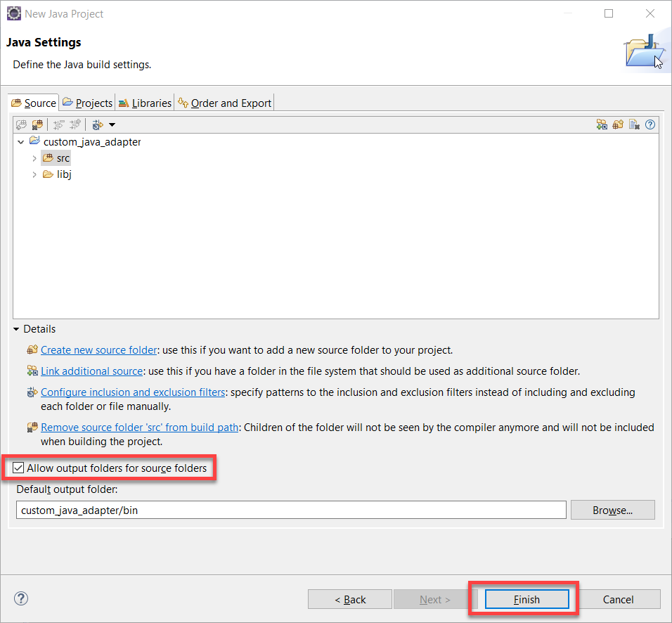Click the Cancel button
672x623 pixels.
point(618,599)
